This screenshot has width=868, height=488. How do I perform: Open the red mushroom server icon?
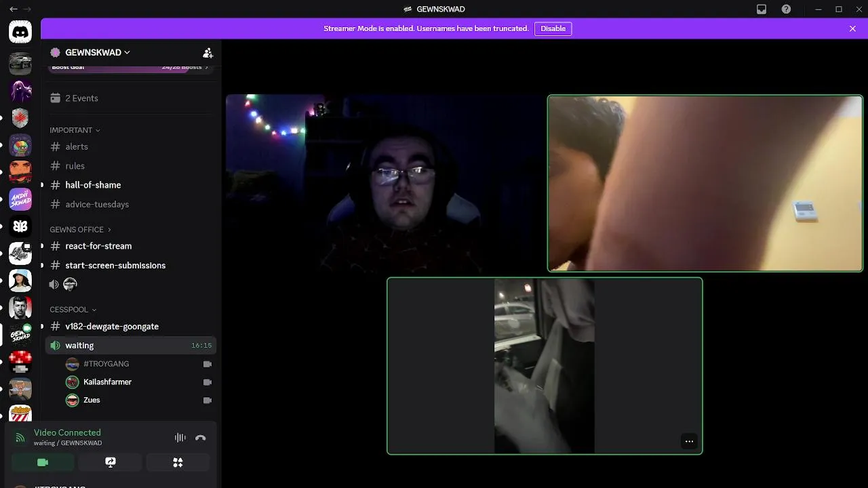pyautogui.click(x=20, y=362)
